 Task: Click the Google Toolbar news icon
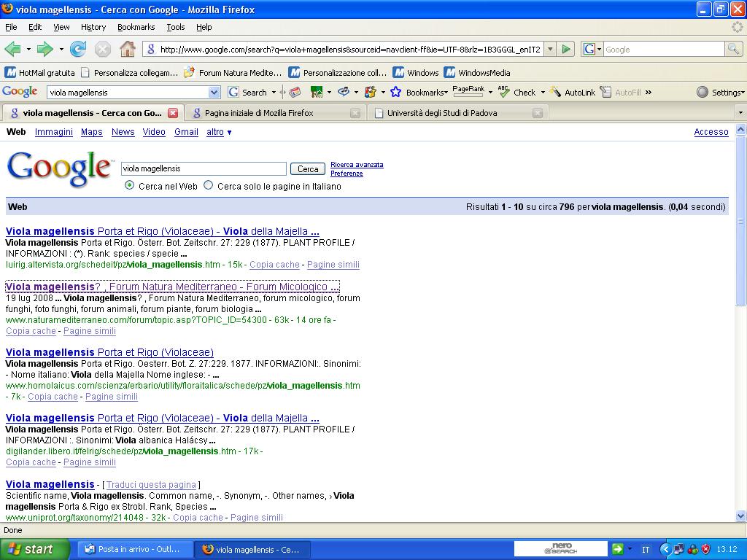click(295, 93)
